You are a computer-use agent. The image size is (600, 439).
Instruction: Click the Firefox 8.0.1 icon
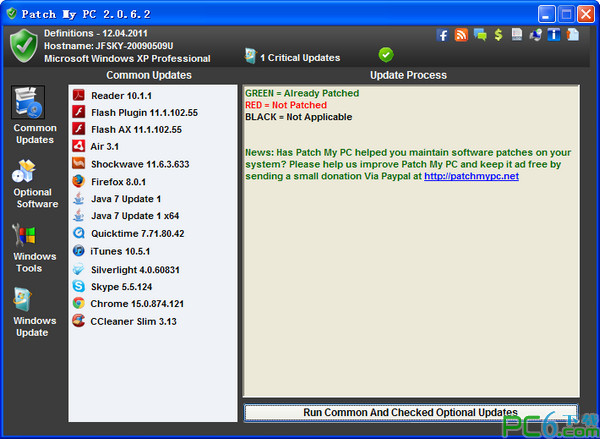pos(78,181)
